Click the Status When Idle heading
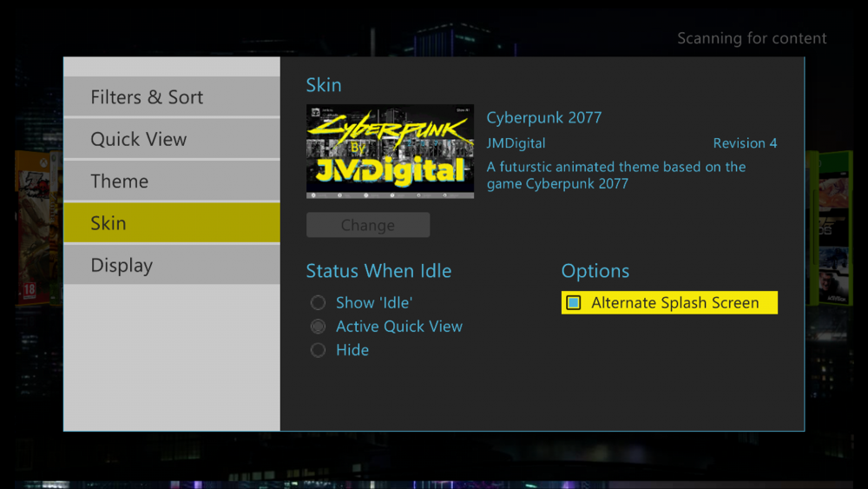The image size is (868, 489). pos(378,271)
